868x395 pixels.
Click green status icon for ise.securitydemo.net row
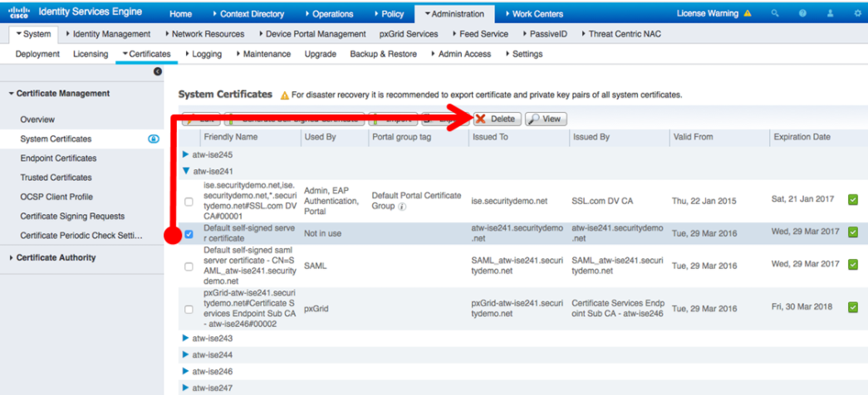tap(853, 200)
